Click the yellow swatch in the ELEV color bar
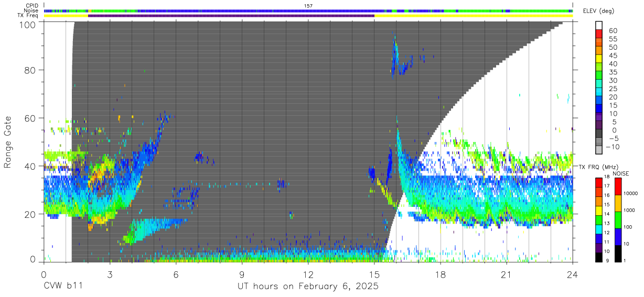The width and height of the screenshot is (644, 297). tap(599, 59)
